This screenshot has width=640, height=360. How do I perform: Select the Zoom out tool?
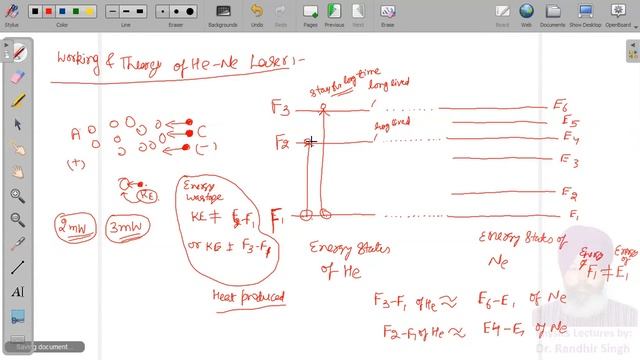(18, 220)
